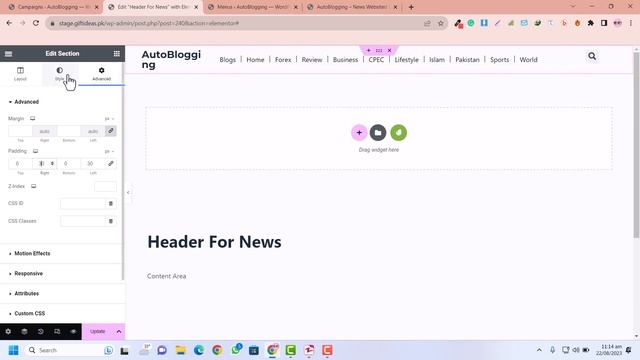Click section handle add icon
This screenshot has height=360, width=640.
pyautogui.click(x=369, y=50)
